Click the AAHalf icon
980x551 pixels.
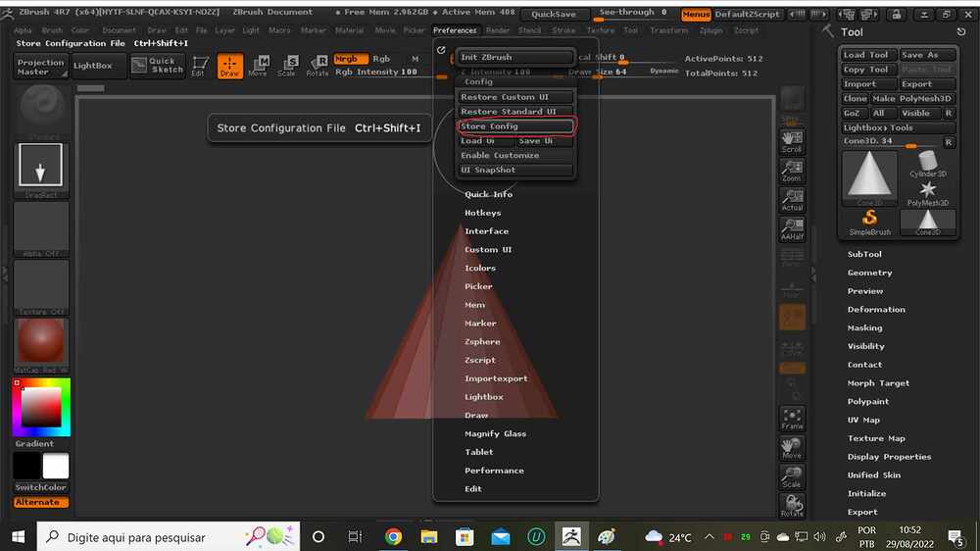coord(792,229)
